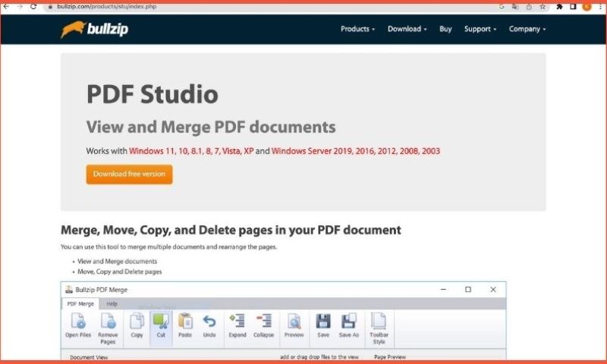Click the browser address bar URL
The height and width of the screenshot is (364, 607).
click(x=106, y=7)
